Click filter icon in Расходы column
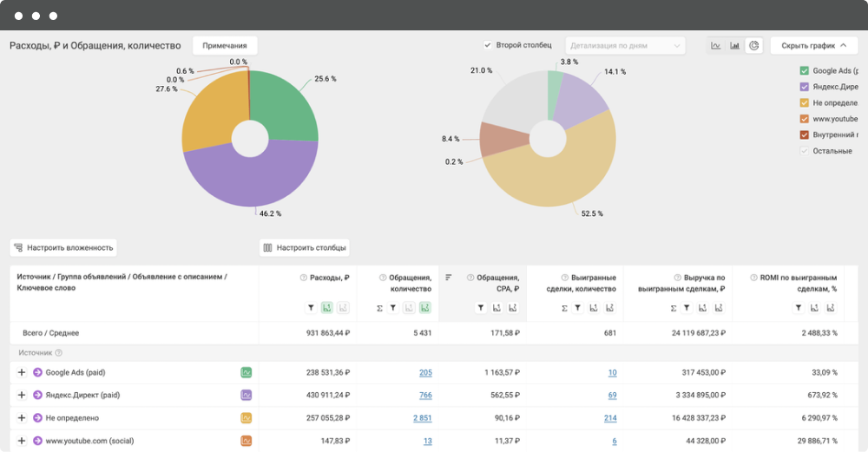868x452 pixels. 311,307
